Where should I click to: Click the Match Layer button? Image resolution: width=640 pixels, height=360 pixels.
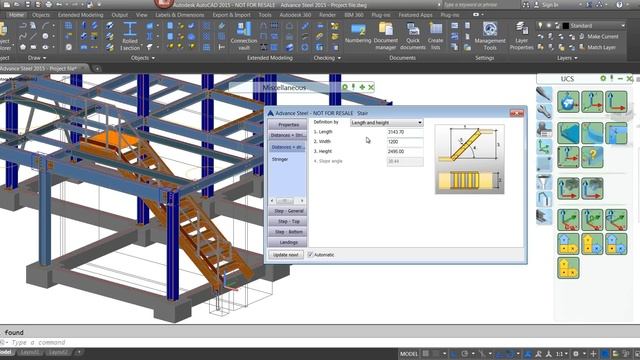tap(597, 47)
